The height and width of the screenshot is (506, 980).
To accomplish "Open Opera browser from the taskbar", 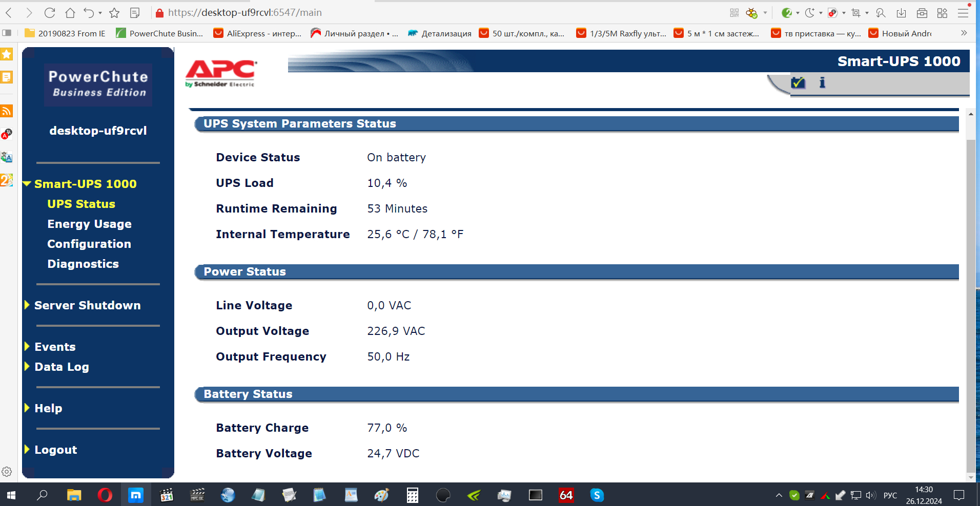I will click(x=105, y=495).
